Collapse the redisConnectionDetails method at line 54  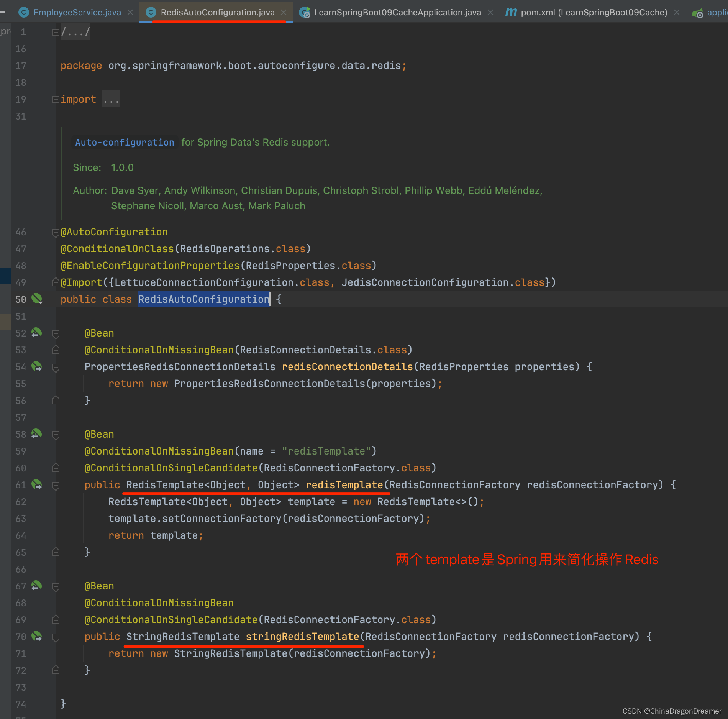pos(56,367)
